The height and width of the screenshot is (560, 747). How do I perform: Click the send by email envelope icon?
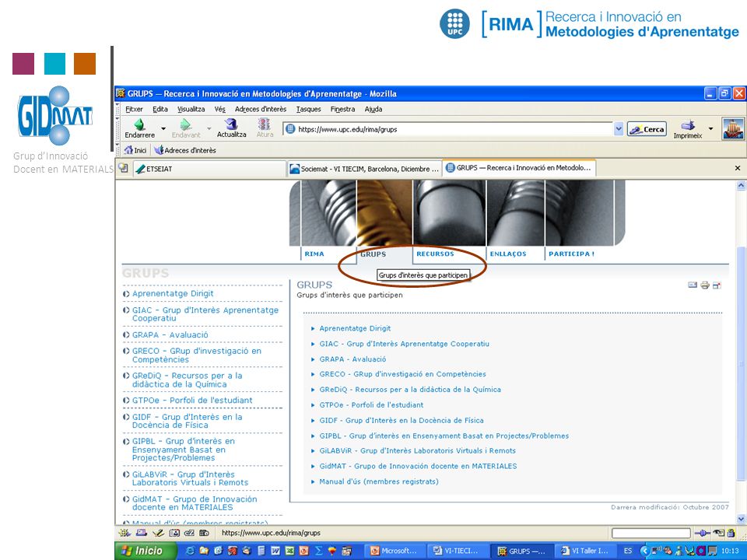(x=693, y=285)
